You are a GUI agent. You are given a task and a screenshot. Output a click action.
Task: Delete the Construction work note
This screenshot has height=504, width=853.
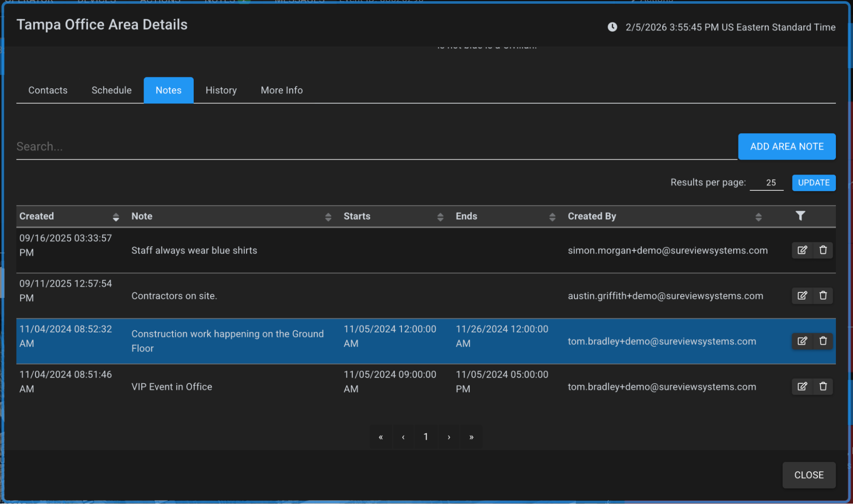(823, 341)
